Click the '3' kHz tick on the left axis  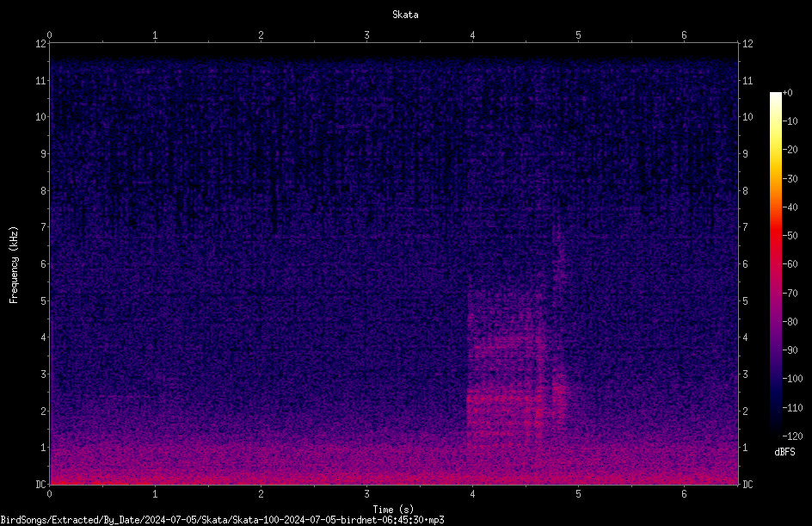pos(44,374)
